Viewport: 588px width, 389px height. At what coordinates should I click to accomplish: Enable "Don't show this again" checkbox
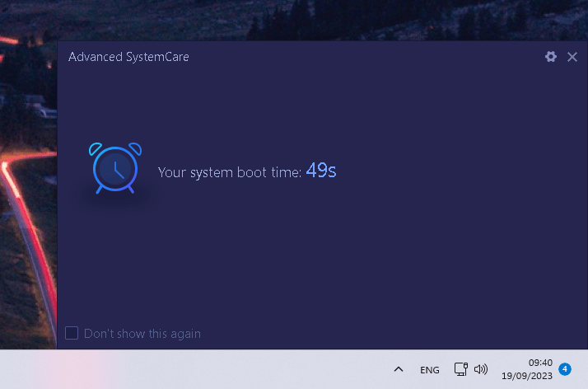point(72,333)
